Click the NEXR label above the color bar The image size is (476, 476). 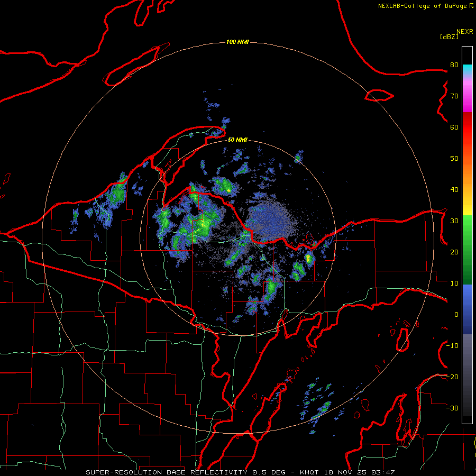click(x=465, y=32)
